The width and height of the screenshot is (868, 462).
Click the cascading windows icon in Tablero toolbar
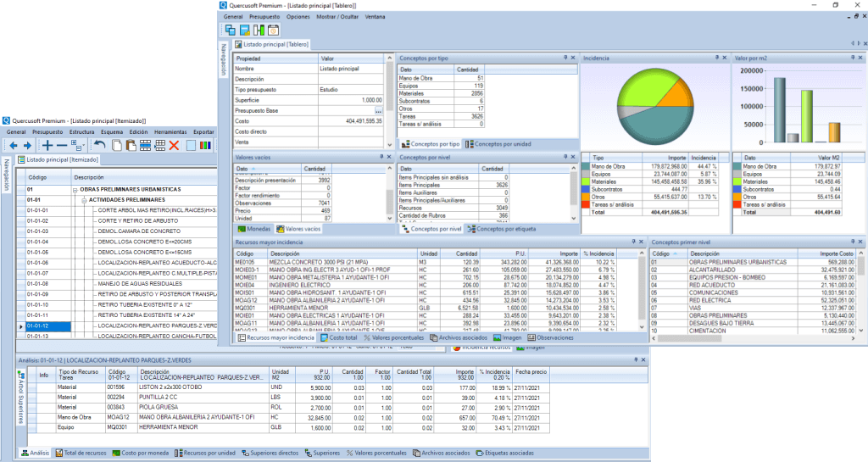pyautogui.click(x=231, y=31)
